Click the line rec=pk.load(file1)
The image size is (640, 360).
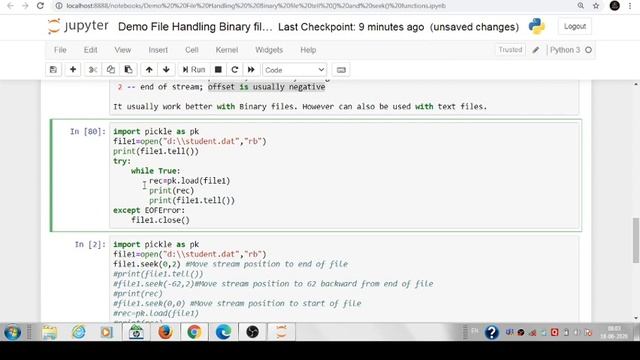coord(189,180)
